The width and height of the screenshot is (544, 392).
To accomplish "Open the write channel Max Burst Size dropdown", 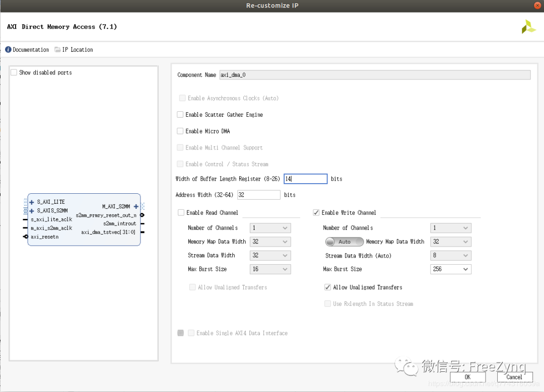I will (450, 269).
